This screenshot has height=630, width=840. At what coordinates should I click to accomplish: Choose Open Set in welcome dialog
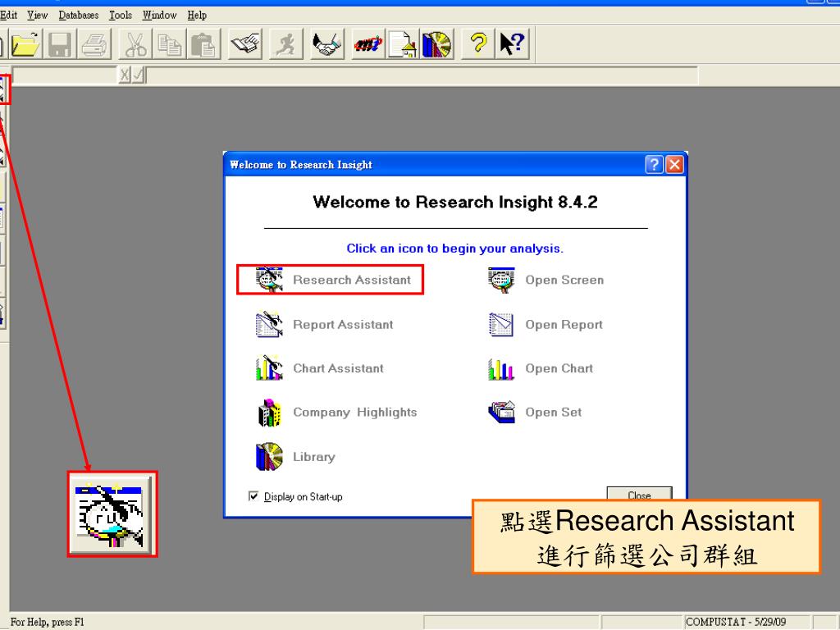[535, 412]
